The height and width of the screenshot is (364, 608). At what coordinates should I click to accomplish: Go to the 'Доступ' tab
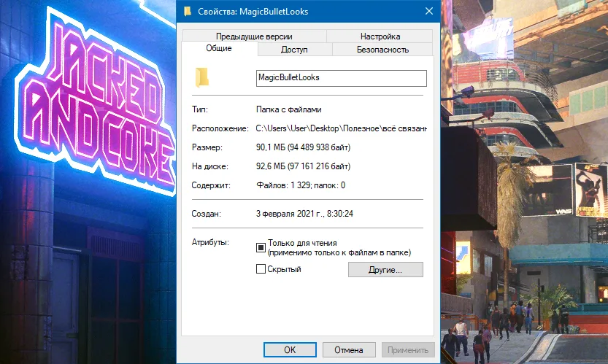[x=294, y=50]
